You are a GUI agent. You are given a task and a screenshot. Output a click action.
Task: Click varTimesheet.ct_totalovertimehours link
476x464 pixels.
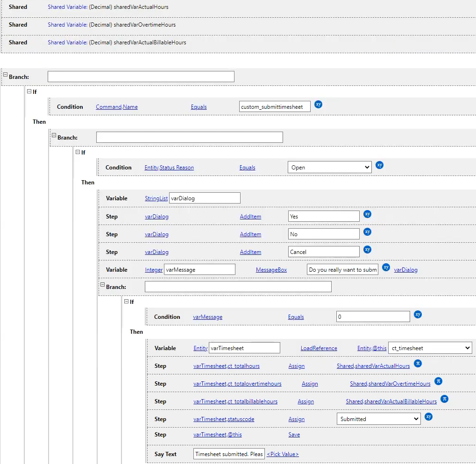point(237,384)
